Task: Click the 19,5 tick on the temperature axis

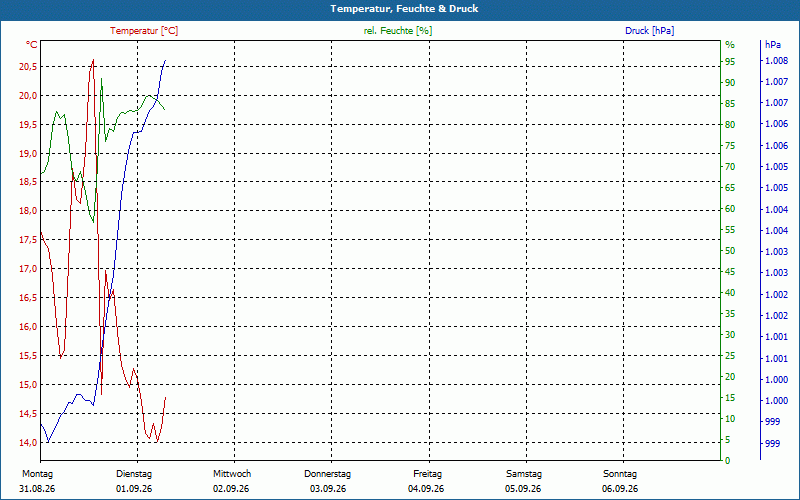Action: (x=29, y=124)
